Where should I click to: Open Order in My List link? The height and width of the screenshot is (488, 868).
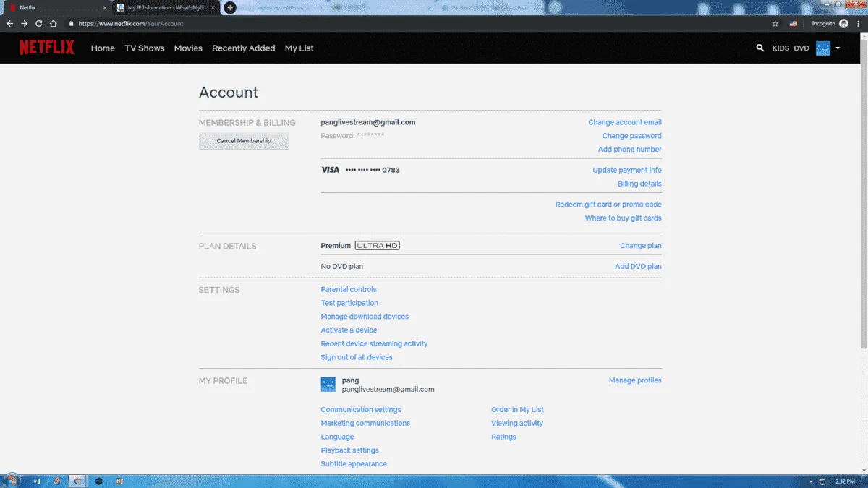[517, 410]
